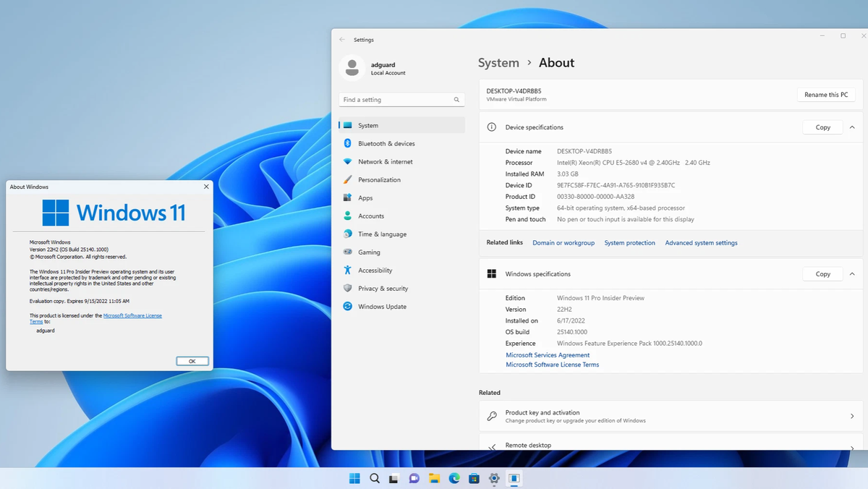
Task: Open Personalization paintbrush icon
Action: click(348, 179)
